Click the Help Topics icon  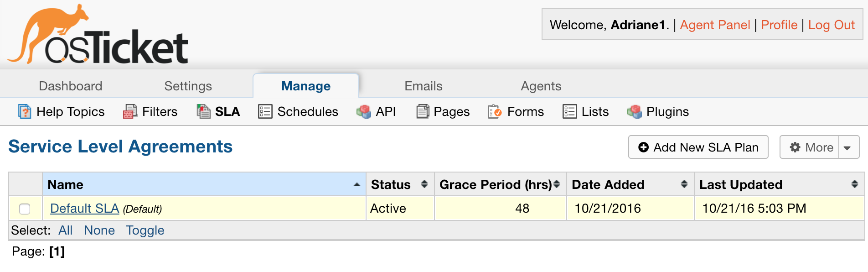pos(25,111)
